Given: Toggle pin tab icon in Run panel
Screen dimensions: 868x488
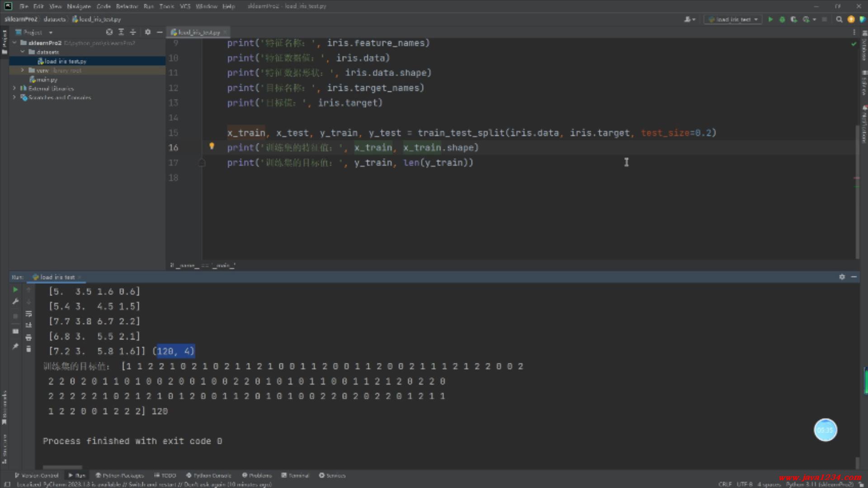Looking at the screenshot, I should coord(15,346).
